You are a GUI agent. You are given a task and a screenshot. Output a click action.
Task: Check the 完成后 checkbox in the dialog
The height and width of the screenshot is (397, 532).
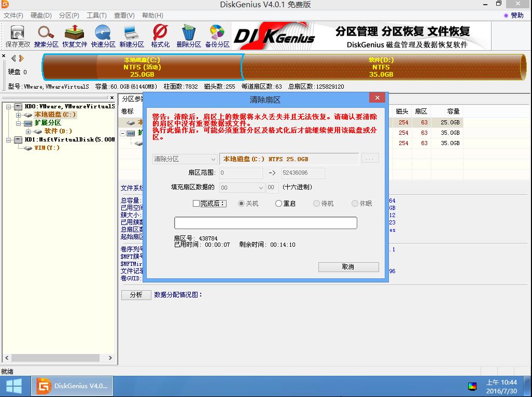pos(196,203)
